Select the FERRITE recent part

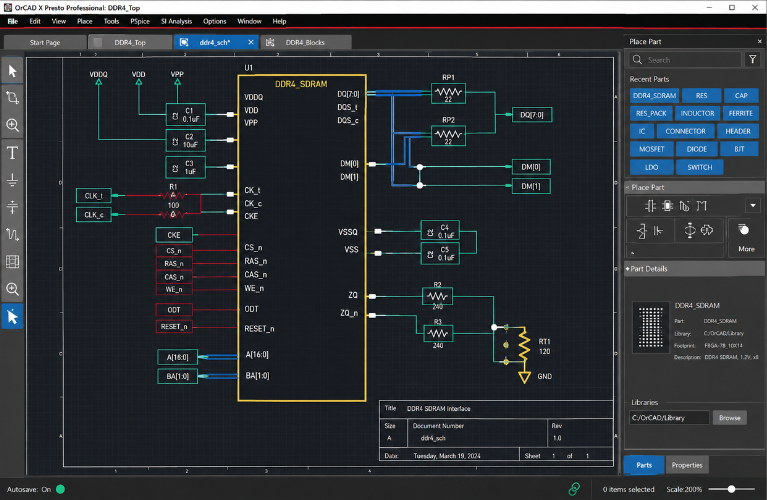click(x=741, y=113)
